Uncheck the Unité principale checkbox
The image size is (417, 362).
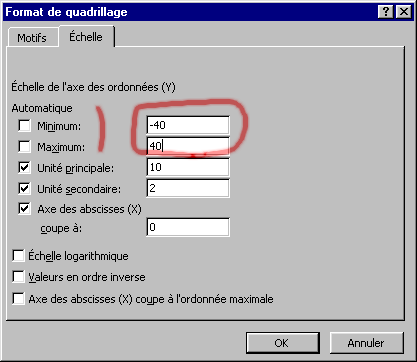click(x=24, y=167)
